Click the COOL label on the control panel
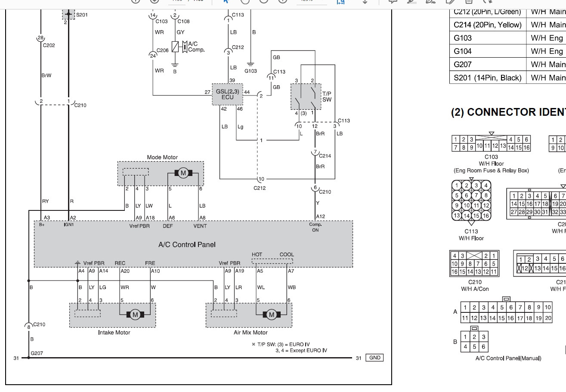566x392 pixels. point(287,254)
